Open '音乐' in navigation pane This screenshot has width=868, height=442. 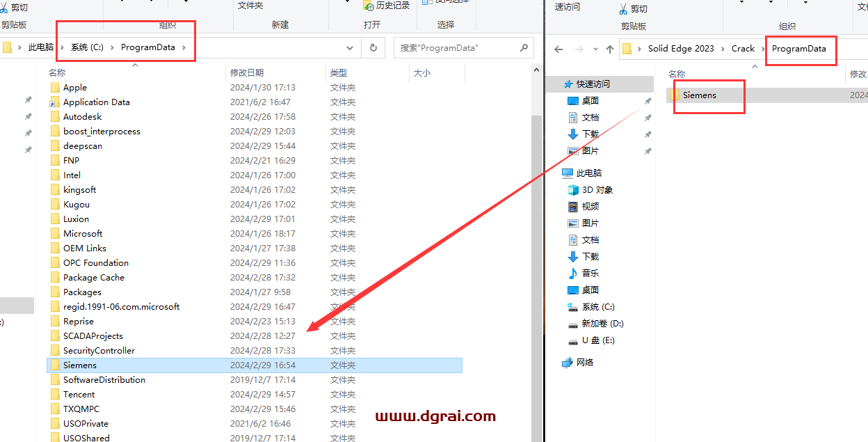click(x=590, y=274)
